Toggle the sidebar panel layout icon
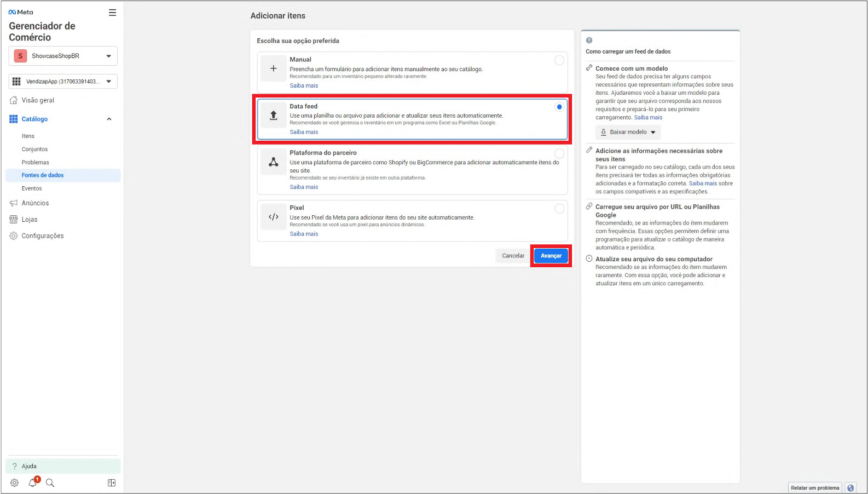 pyautogui.click(x=112, y=482)
